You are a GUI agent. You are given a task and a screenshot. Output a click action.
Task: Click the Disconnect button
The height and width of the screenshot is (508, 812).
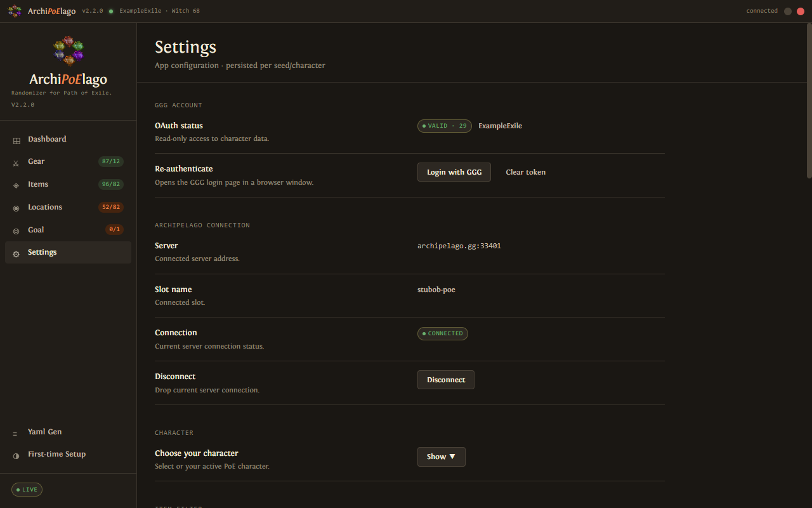pos(446,380)
